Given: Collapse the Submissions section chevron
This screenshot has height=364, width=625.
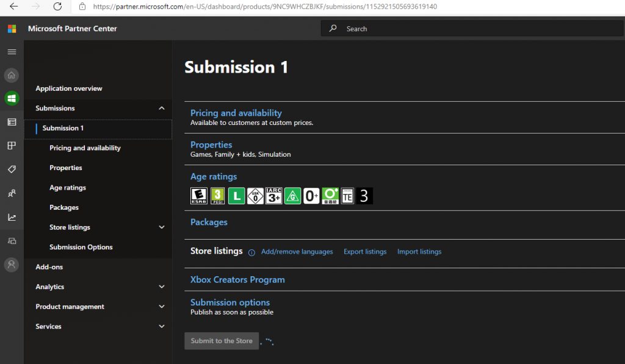Looking at the screenshot, I should pyautogui.click(x=161, y=109).
